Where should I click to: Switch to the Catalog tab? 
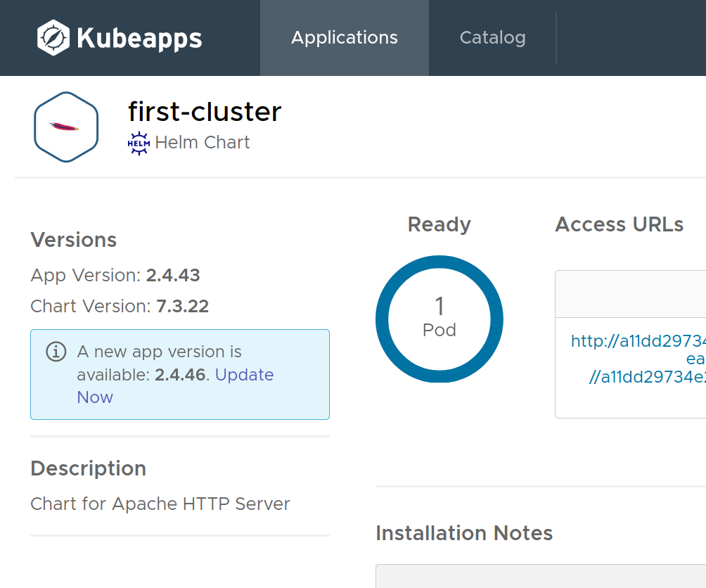click(492, 38)
